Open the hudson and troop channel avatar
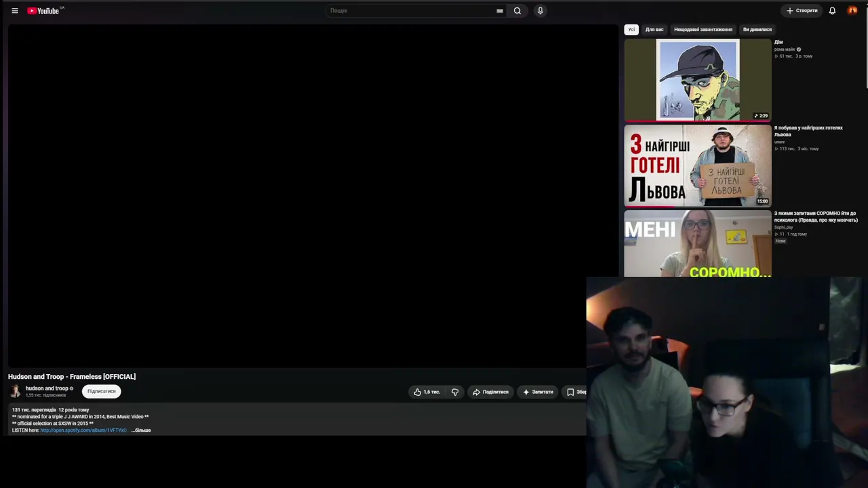Screen dimensions: 868x488 15,391
